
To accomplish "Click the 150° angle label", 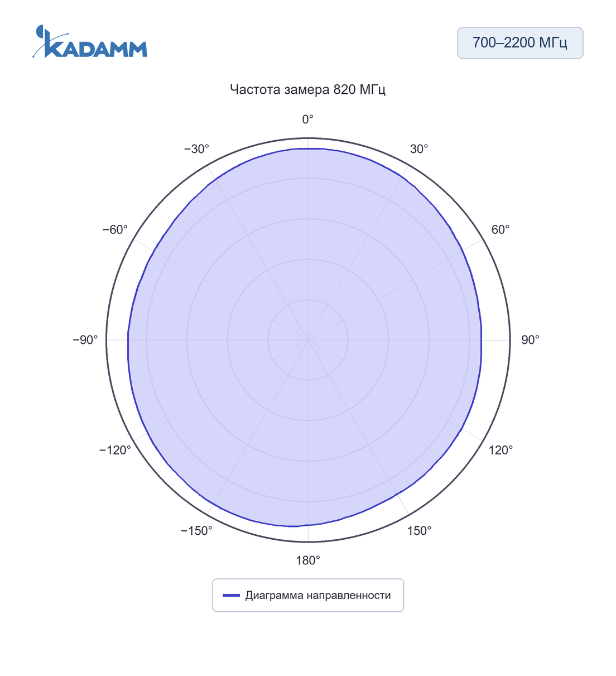I will [419, 531].
